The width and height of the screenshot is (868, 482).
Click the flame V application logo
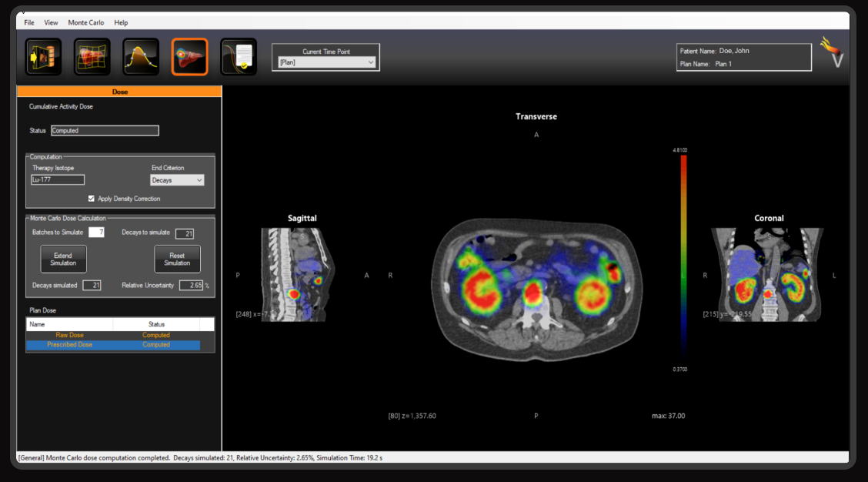tap(833, 52)
